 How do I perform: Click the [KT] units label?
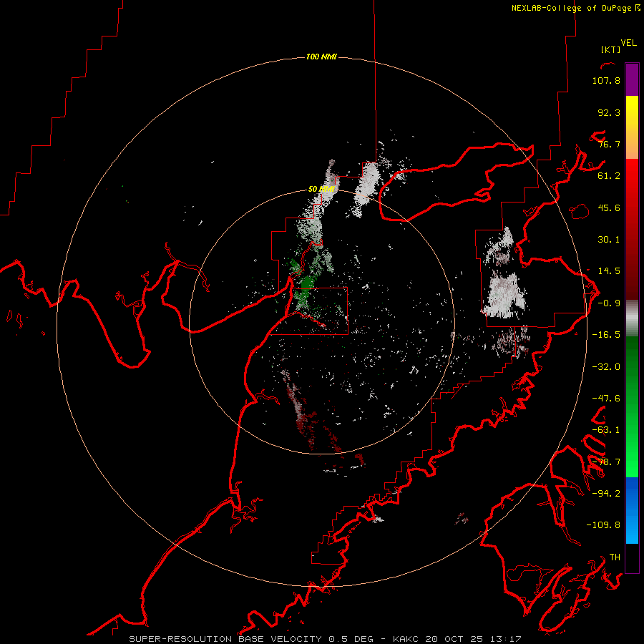[x=610, y=49]
